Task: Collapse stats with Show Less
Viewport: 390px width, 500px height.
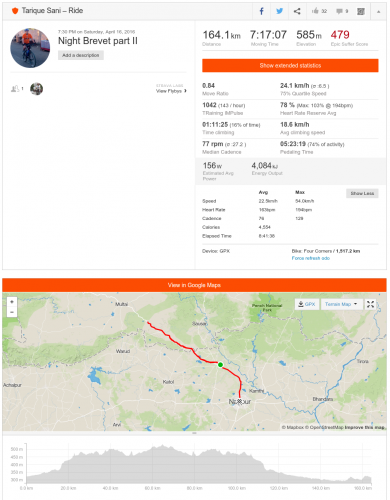Action: 362,193
